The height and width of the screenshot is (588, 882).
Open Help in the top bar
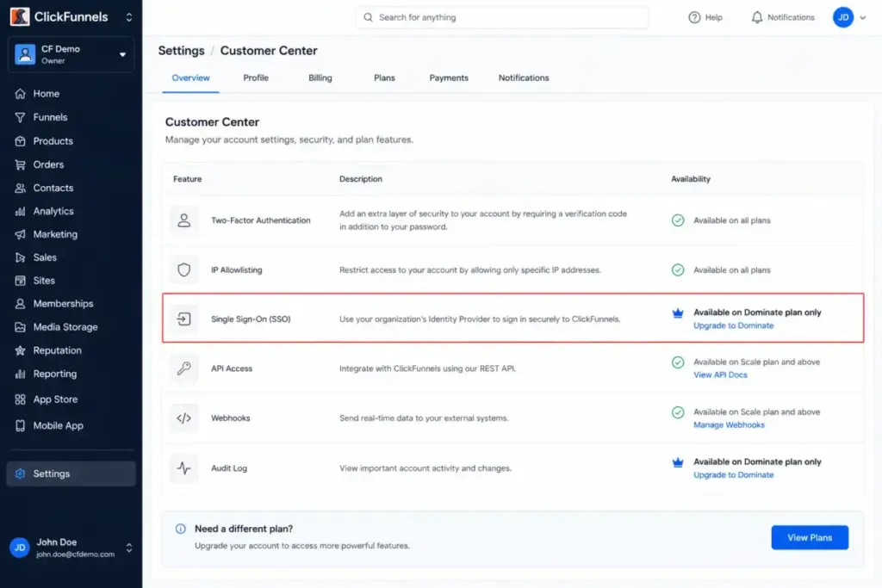click(705, 17)
